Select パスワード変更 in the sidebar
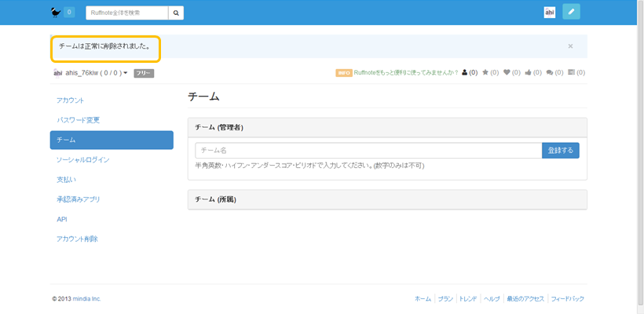The width and height of the screenshot is (644, 314). [x=78, y=120]
